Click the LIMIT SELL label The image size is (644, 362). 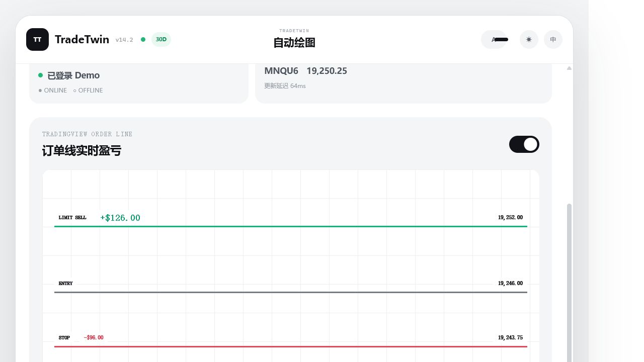coord(72,218)
